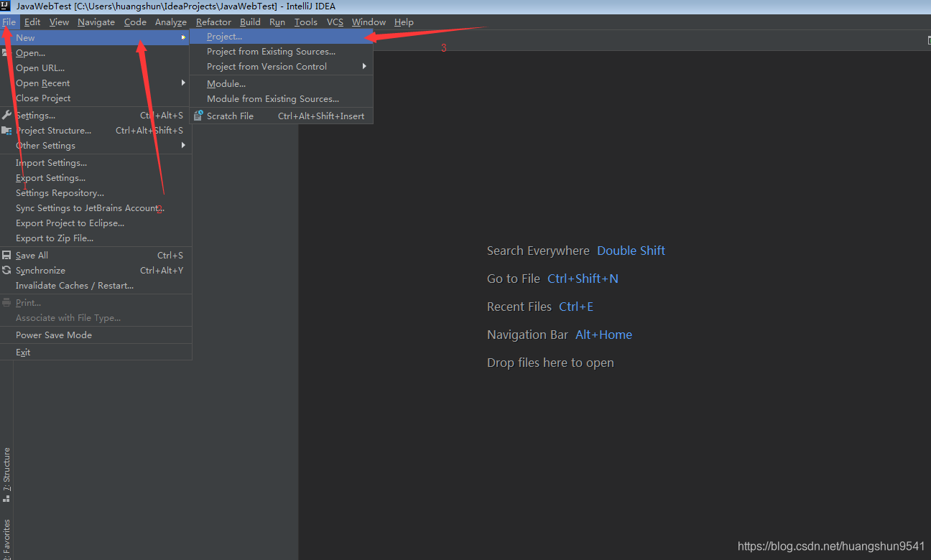
Task: Expand the New submenu arrow
Action: point(183,37)
